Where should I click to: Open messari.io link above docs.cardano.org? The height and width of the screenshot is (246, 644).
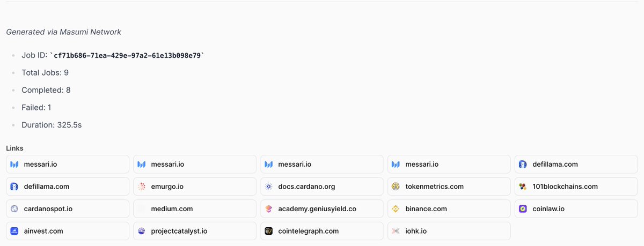click(322, 164)
